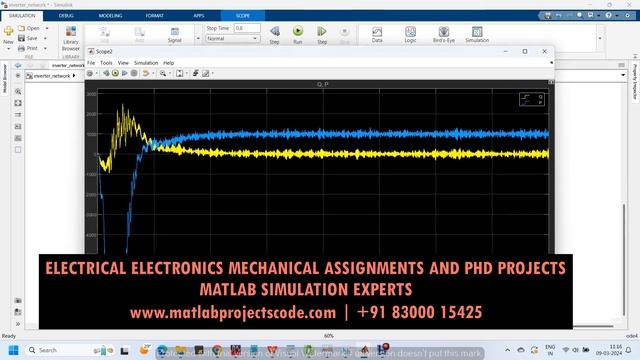Click the quick access Save icon
640x360 pixels.
pos(547,16)
